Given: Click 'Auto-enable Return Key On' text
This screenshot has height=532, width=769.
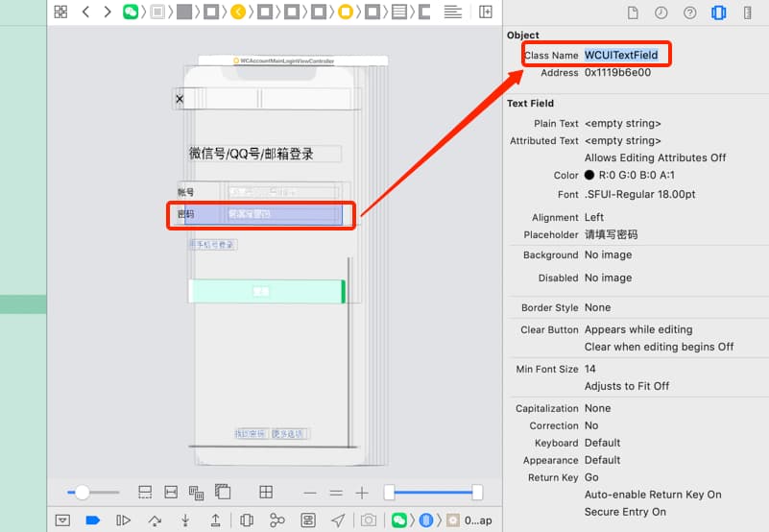Looking at the screenshot, I should (653, 495).
